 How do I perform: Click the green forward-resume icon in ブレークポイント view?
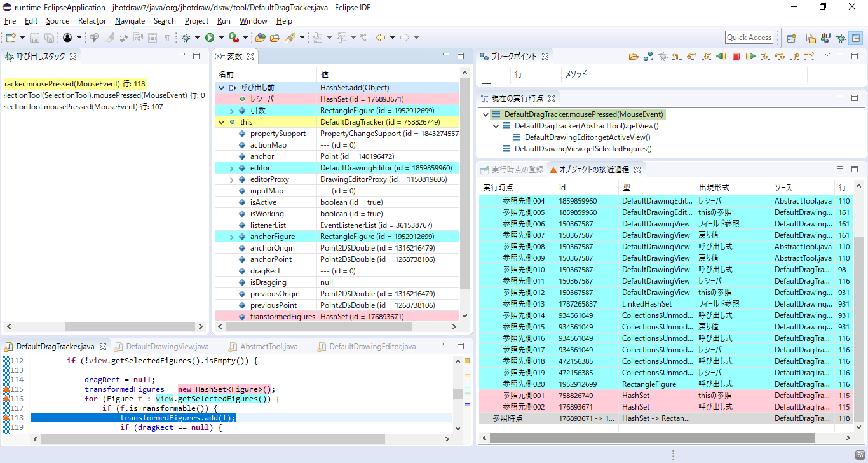(750, 57)
